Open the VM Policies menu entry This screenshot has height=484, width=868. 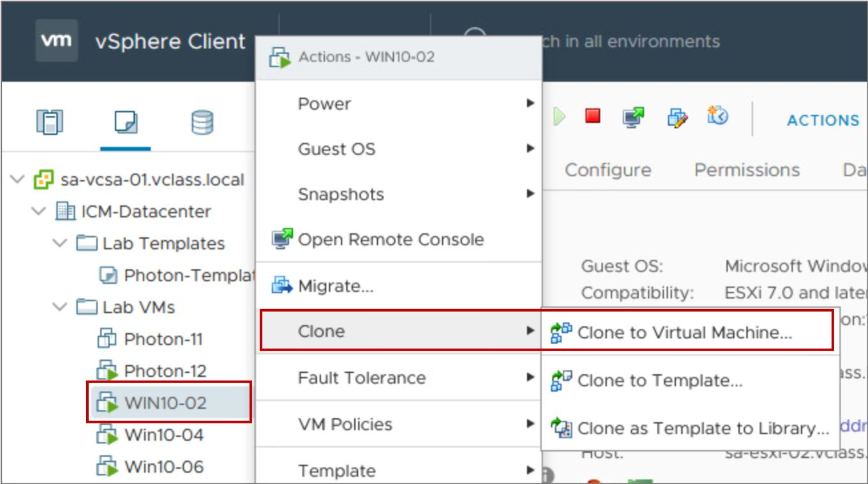399,424
